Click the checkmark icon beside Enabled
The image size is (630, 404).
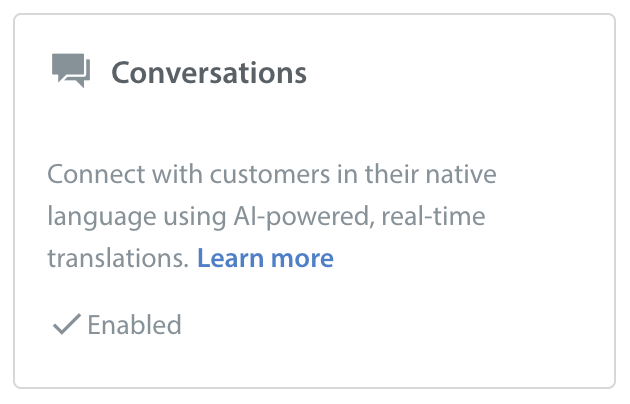click(x=66, y=324)
